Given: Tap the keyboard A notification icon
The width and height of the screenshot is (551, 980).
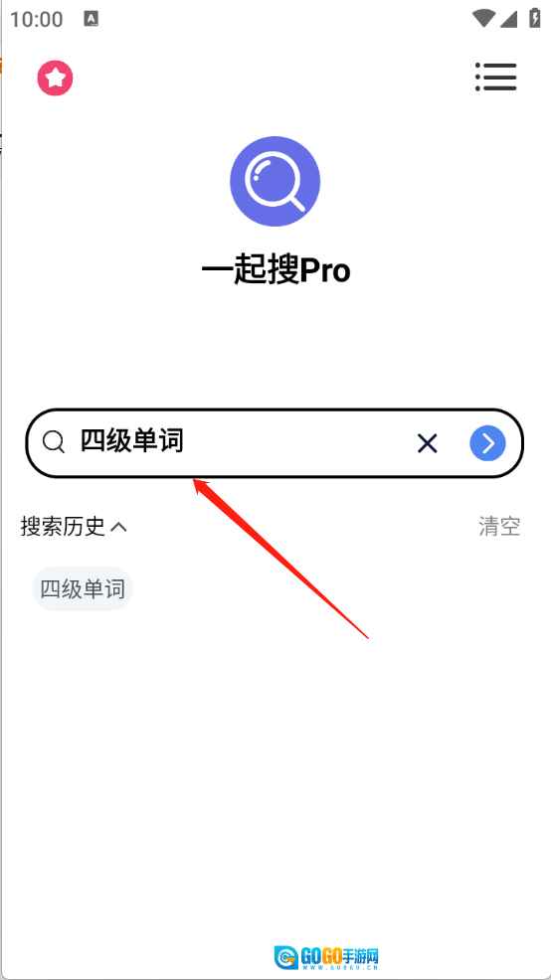Looking at the screenshot, I should point(92,18).
